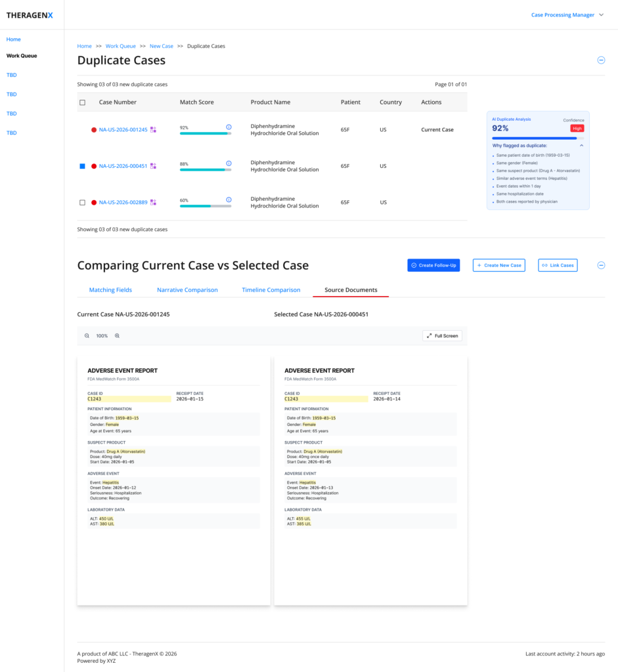Open case link NA-US-2026-001245
The image size is (618, 672).
tap(123, 130)
